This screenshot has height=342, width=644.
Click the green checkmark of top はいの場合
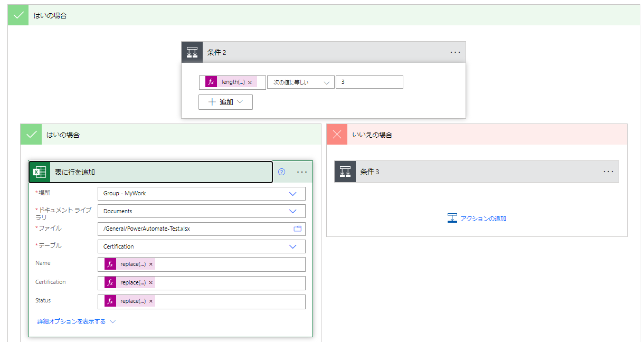point(18,15)
